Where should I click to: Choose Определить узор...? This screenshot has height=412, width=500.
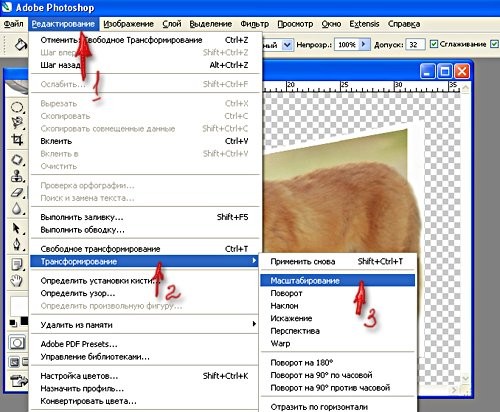coord(145,293)
